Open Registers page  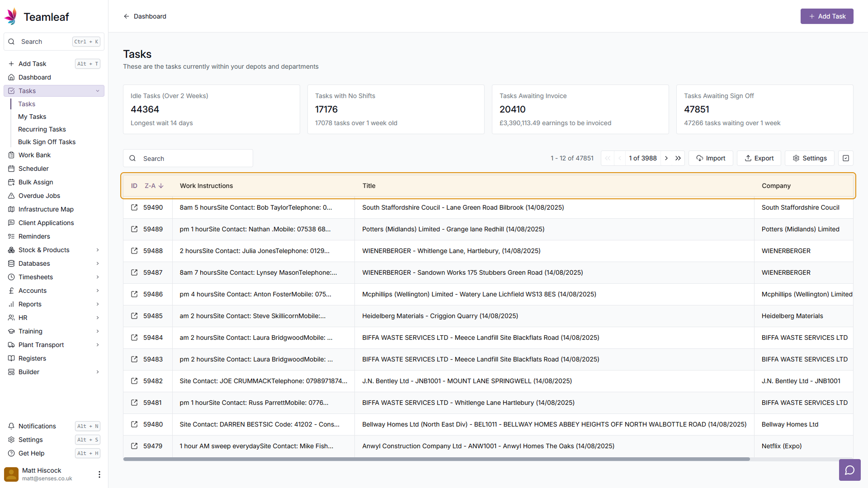(x=54, y=358)
